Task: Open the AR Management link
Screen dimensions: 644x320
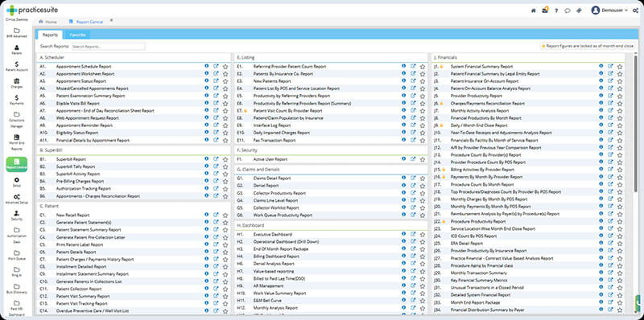Action: pos(268,286)
